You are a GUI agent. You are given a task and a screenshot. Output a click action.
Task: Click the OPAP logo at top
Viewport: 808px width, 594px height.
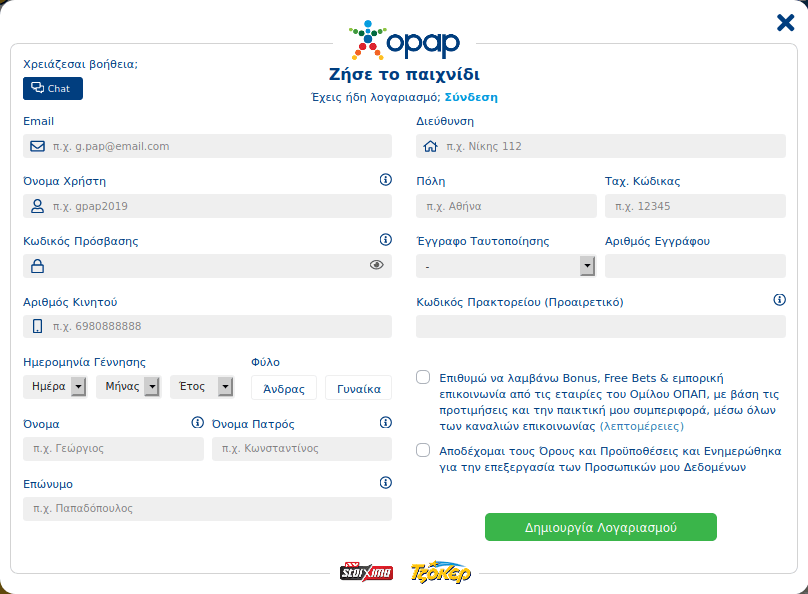(404, 40)
